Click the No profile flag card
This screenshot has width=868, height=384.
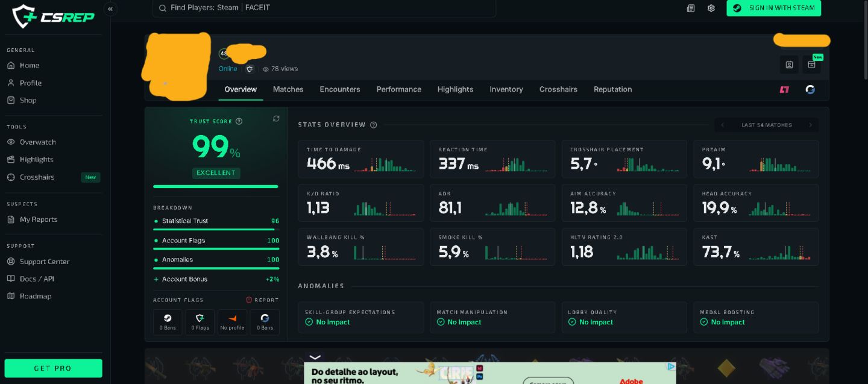232,322
